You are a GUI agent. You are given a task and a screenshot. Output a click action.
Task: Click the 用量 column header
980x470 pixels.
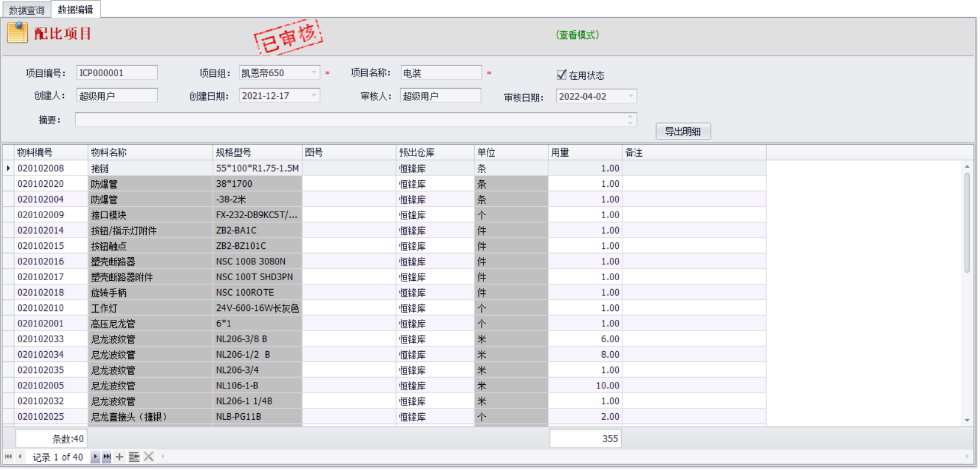(584, 153)
